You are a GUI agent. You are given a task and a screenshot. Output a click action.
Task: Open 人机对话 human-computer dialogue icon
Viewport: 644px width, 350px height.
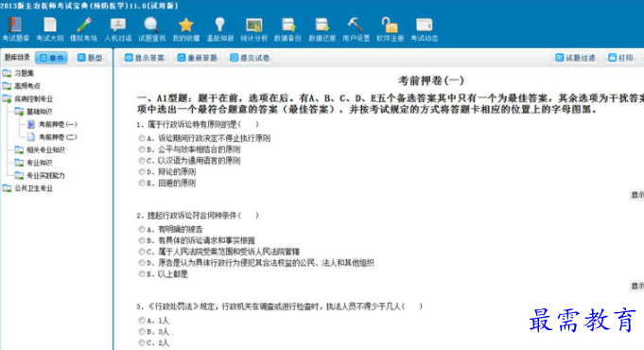(118, 29)
